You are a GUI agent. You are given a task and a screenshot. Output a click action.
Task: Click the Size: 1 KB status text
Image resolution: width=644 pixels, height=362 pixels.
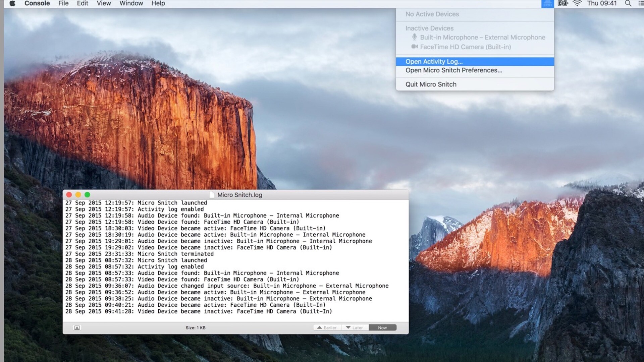196,327
